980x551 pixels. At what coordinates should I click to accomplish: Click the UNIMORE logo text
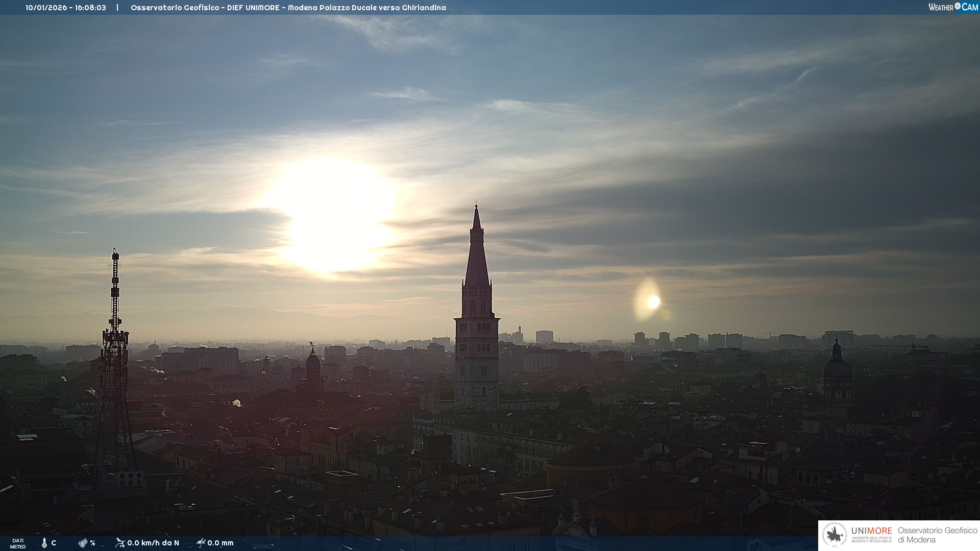pos(871,531)
